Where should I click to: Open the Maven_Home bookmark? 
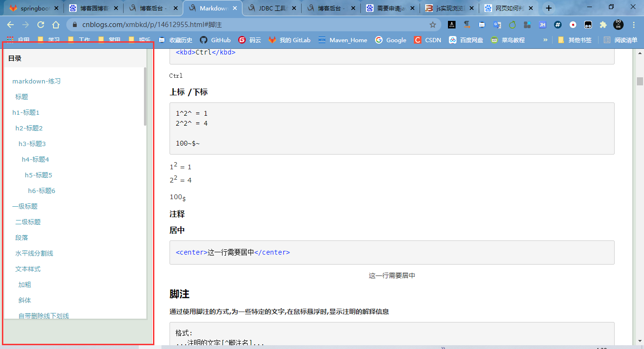(342, 40)
